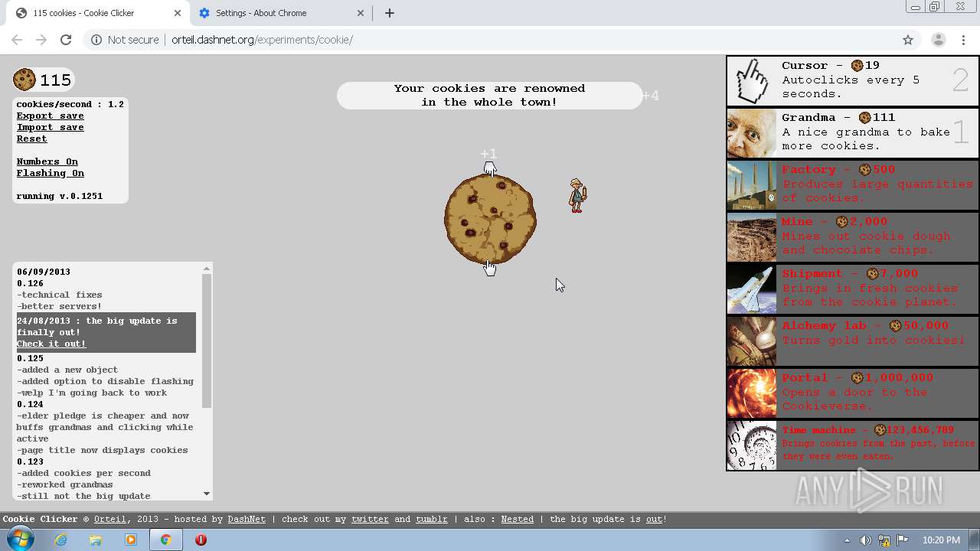Image resolution: width=980 pixels, height=551 pixels.
Task: Open Internet Explorer from the taskbar
Action: point(60,540)
